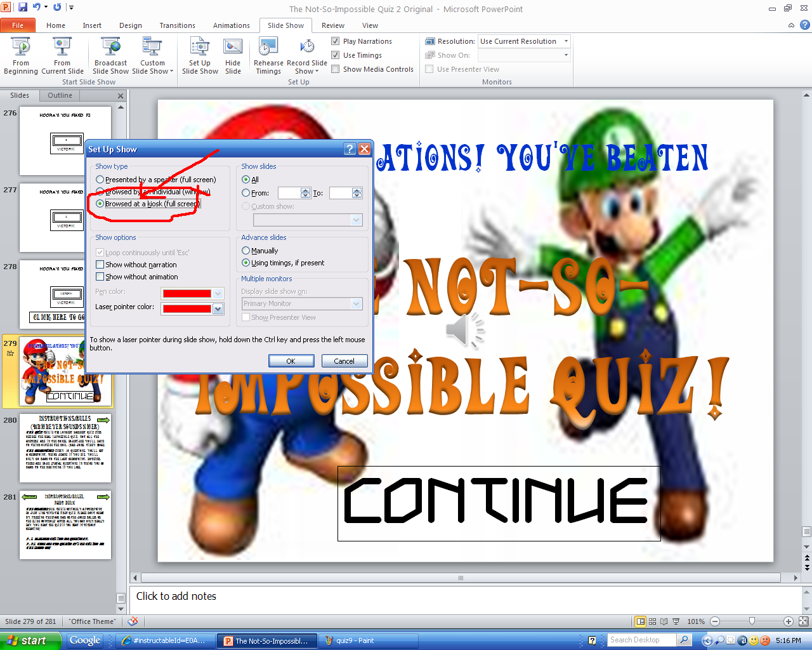Select All slides radio button

point(246,180)
